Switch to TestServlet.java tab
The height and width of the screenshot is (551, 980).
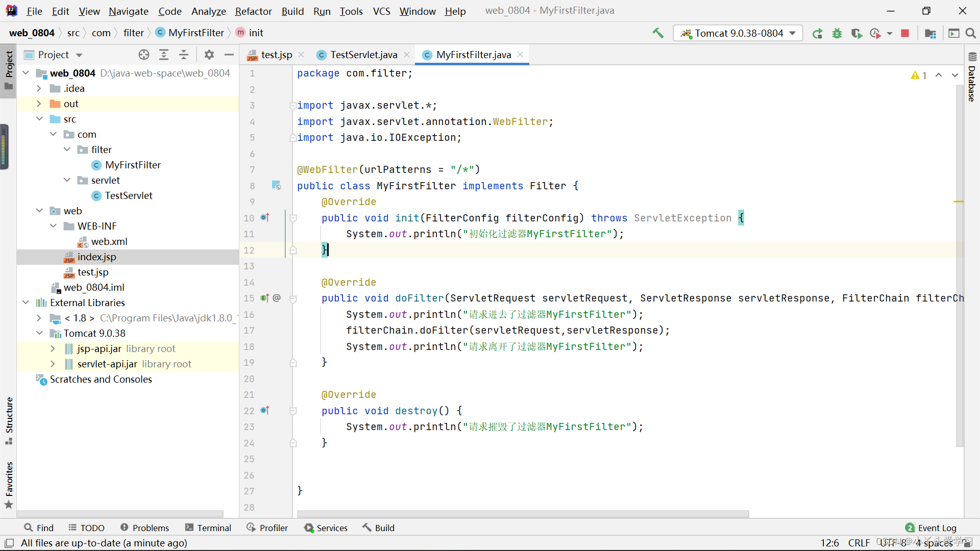363,55
